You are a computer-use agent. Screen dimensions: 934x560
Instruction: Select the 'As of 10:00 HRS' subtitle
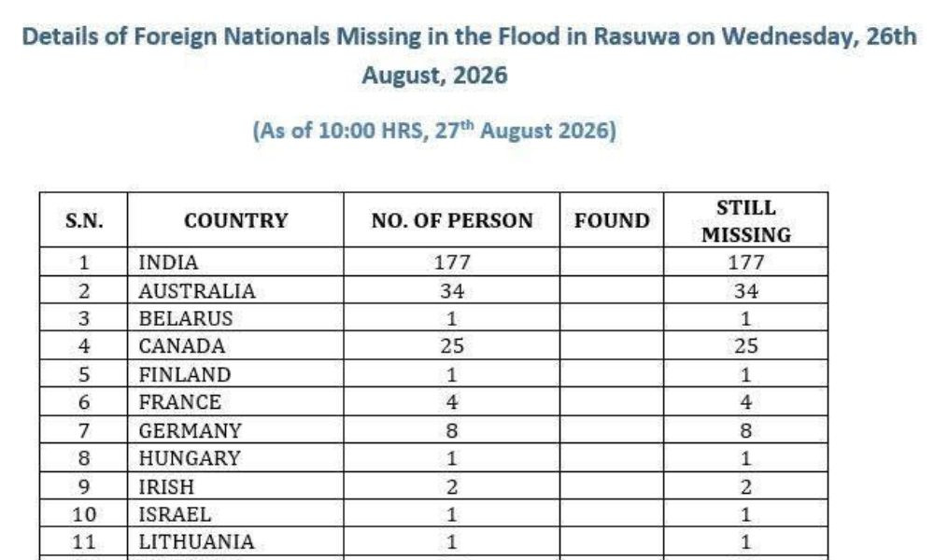click(x=434, y=130)
